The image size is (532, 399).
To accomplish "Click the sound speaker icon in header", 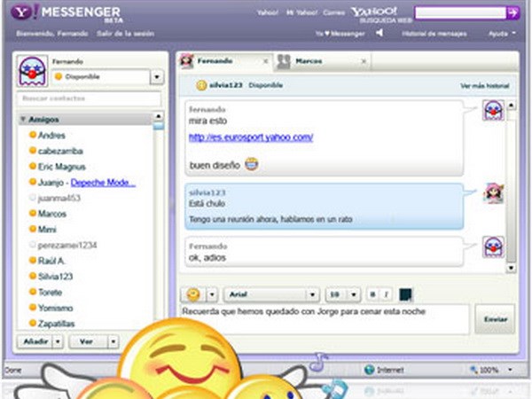I will point(379,34).
